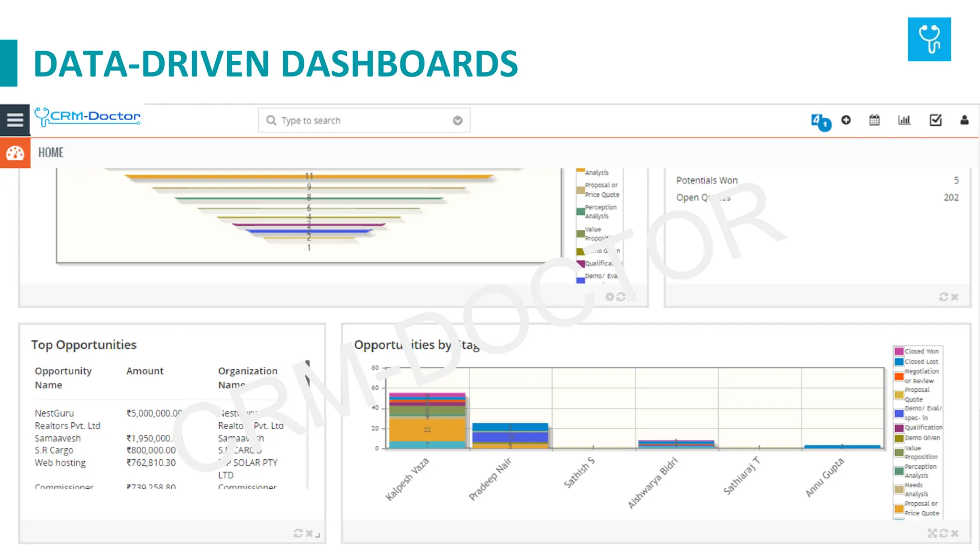Viewport: 980px width, 551px height.
Task: Click the quick create plus icon
Action: tap(846, 120)
